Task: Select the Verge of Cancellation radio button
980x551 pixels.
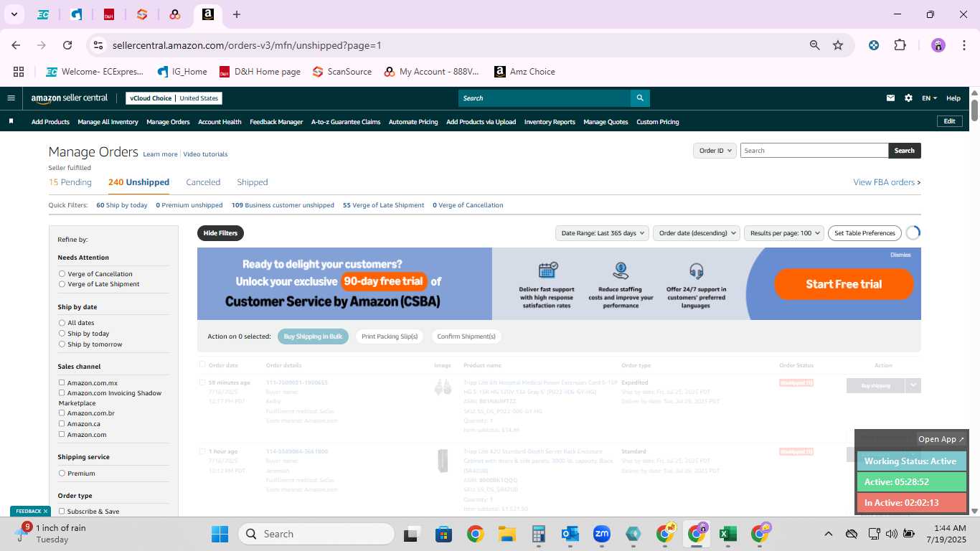Action: pos(62,274)
